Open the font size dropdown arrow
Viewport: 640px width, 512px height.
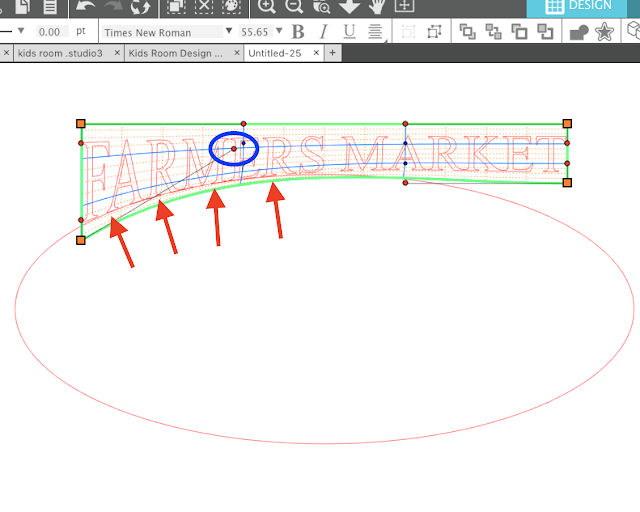[279, 31]
